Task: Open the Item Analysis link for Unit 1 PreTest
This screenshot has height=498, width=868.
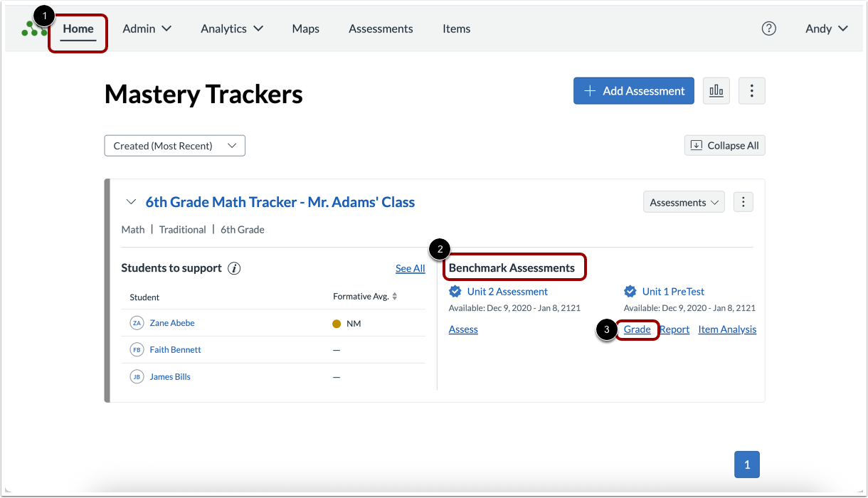Action: (x=726, y=329)
